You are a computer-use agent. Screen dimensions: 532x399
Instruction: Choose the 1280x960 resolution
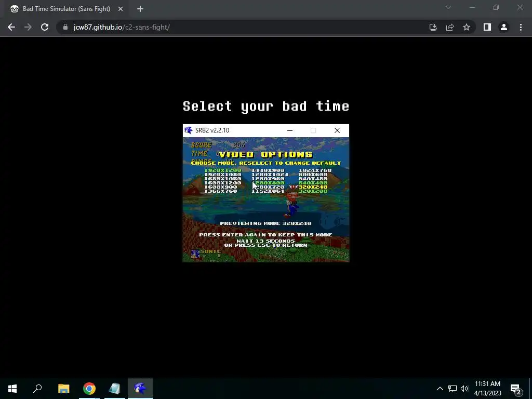pyautogui.click(x=268, y=179)
